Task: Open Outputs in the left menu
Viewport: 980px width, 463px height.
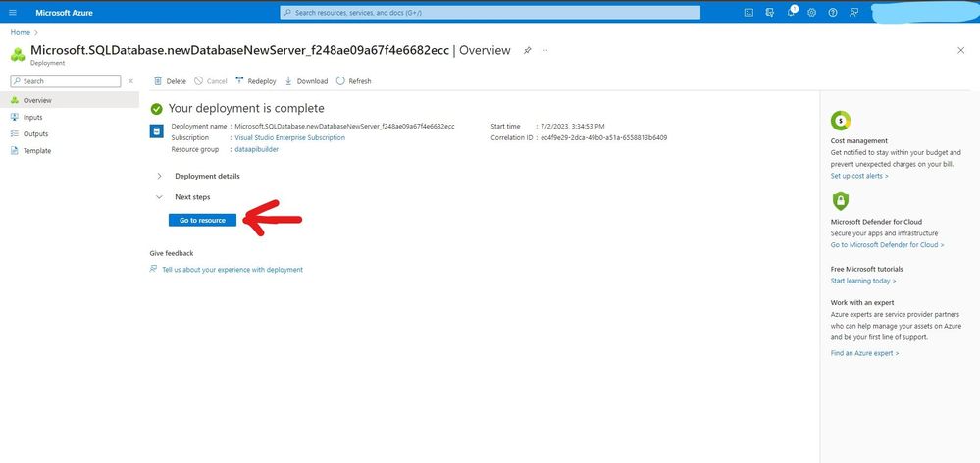Action: pyautogui.click(x=70, y=133)
